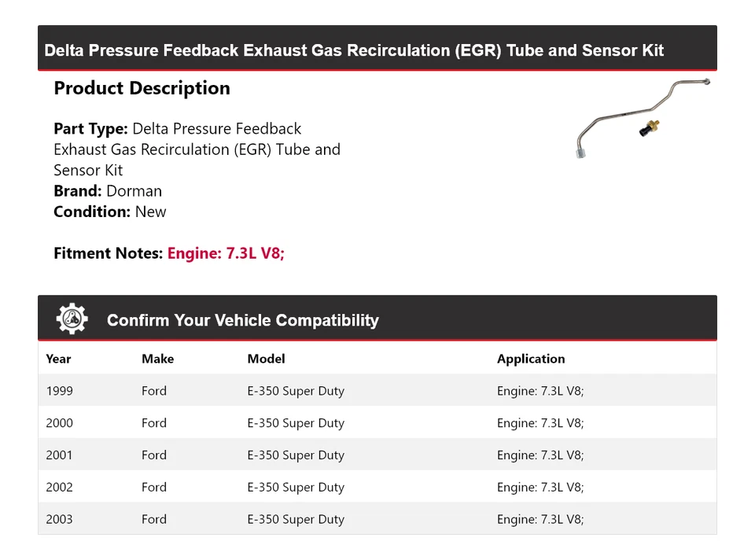Click the Part Type description text
Image resolution: width=755 pixels, height=560 pixels.
pos(197,149)
